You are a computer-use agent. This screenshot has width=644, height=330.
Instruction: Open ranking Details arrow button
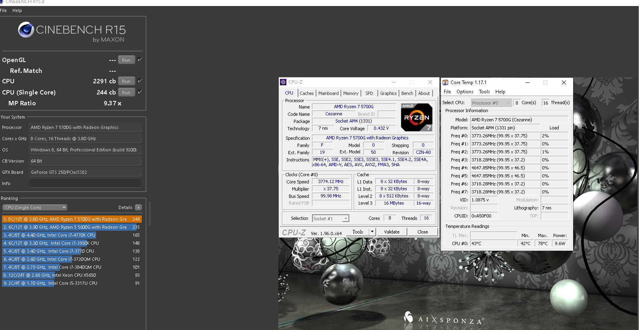[139, 207]
